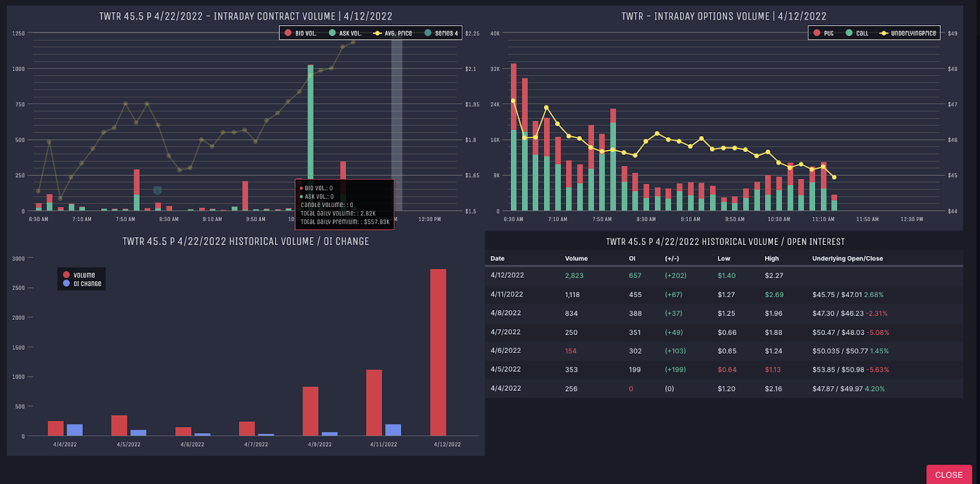Click the High column header
Viewport: 980px width, 484px height.
click(x=772, y=259)
